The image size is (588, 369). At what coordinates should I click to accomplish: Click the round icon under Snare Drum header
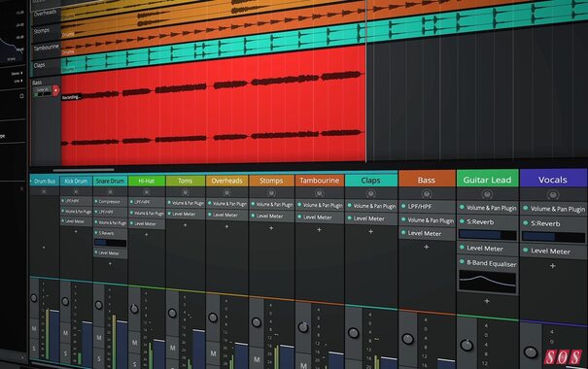pos(110,192)
